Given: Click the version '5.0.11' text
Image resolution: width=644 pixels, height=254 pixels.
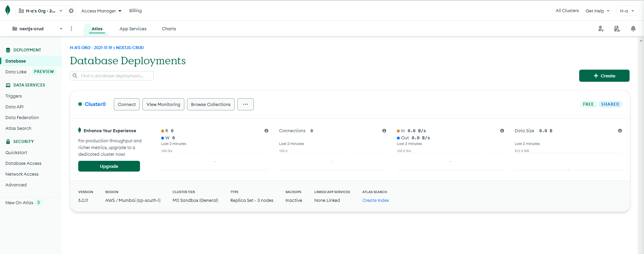Looking at the screenshot, I should (x=83, y=200).
